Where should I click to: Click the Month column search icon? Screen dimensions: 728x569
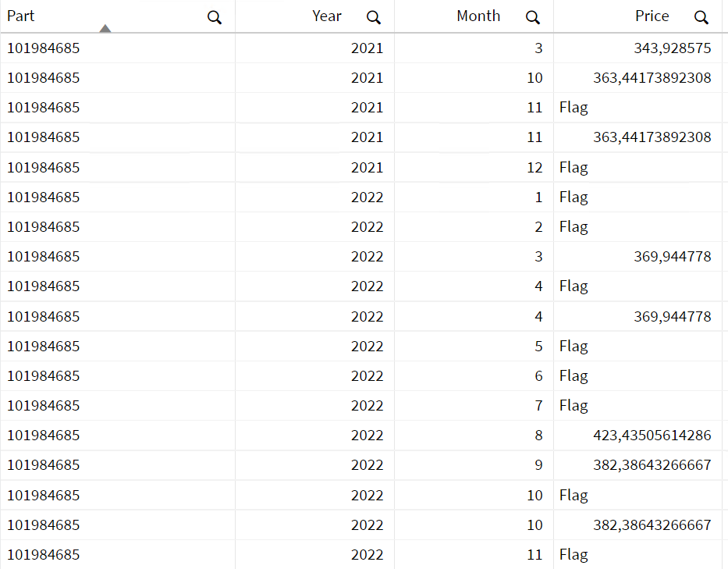tap(533, 17)
